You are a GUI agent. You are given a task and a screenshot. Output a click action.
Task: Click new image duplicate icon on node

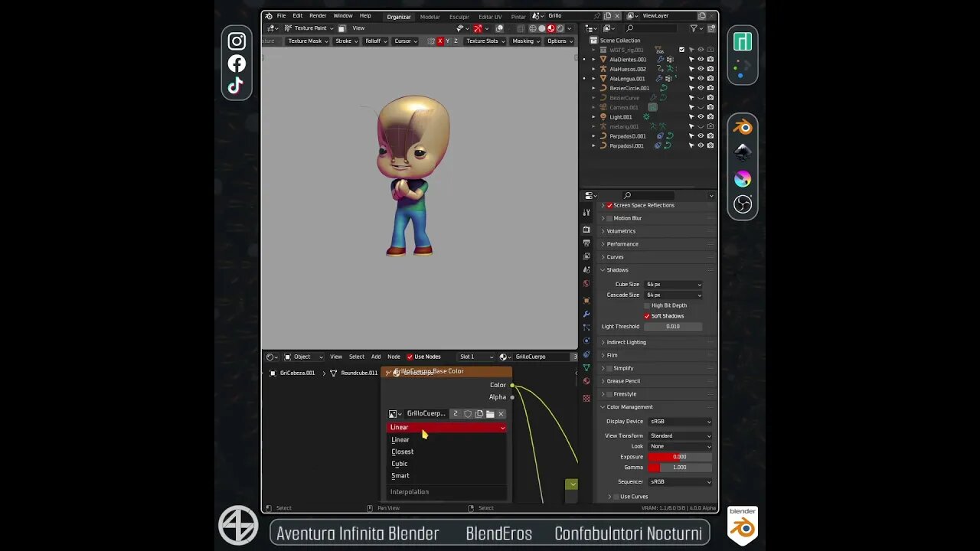(x=479, y=414)
